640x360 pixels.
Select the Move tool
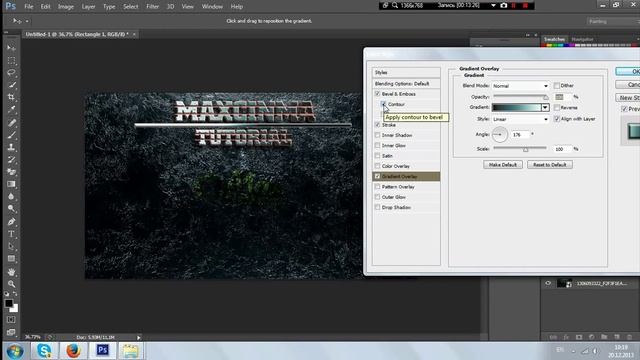[x=11, y=48]
